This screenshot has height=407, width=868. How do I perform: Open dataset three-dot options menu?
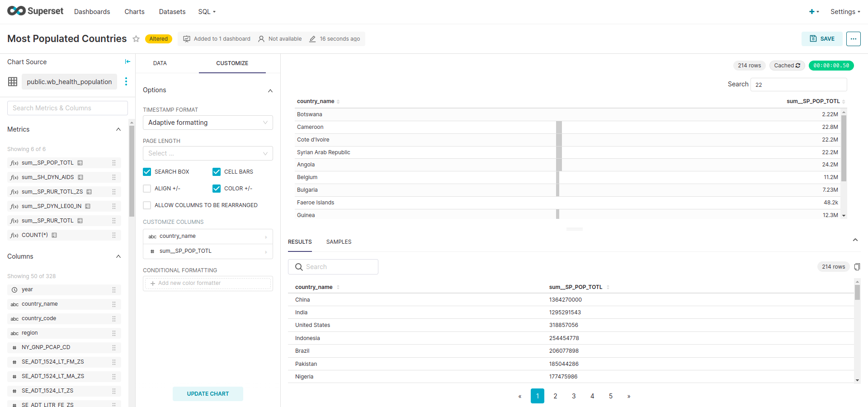[126, 81]
